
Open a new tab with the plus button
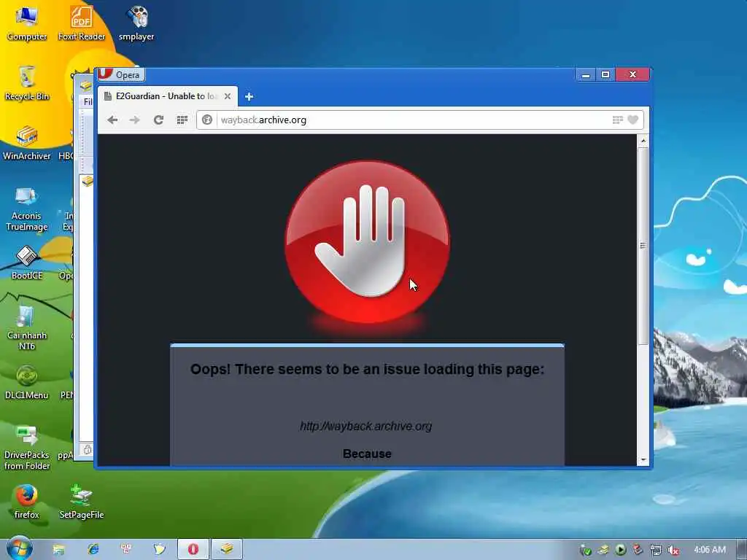(x=249, y=97)
